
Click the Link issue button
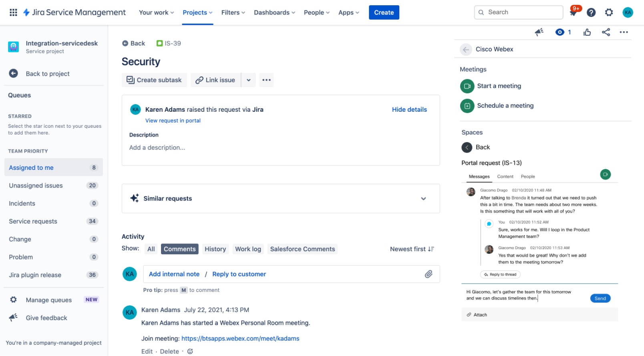coord(215,80)
